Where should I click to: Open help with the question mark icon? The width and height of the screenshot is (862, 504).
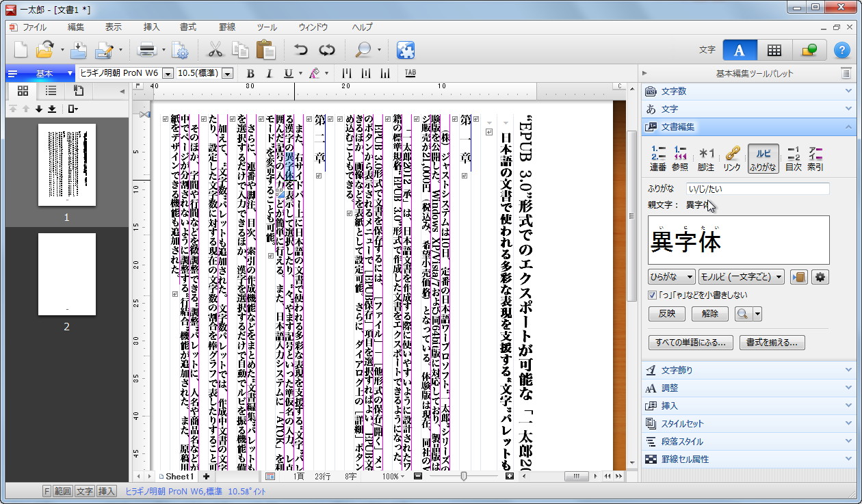[x=841, y=50]
